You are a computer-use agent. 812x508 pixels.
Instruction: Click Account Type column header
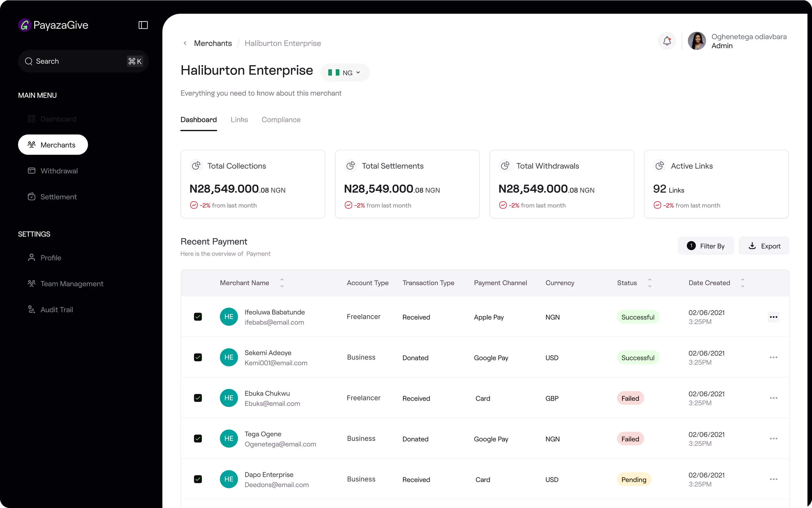coord(368,283)
